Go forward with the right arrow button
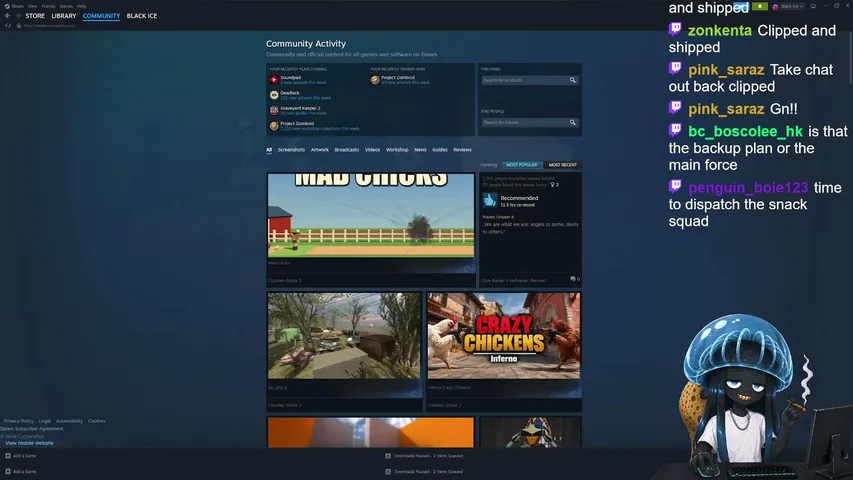Screen dimensions: 853x480 tap(17, 16)
